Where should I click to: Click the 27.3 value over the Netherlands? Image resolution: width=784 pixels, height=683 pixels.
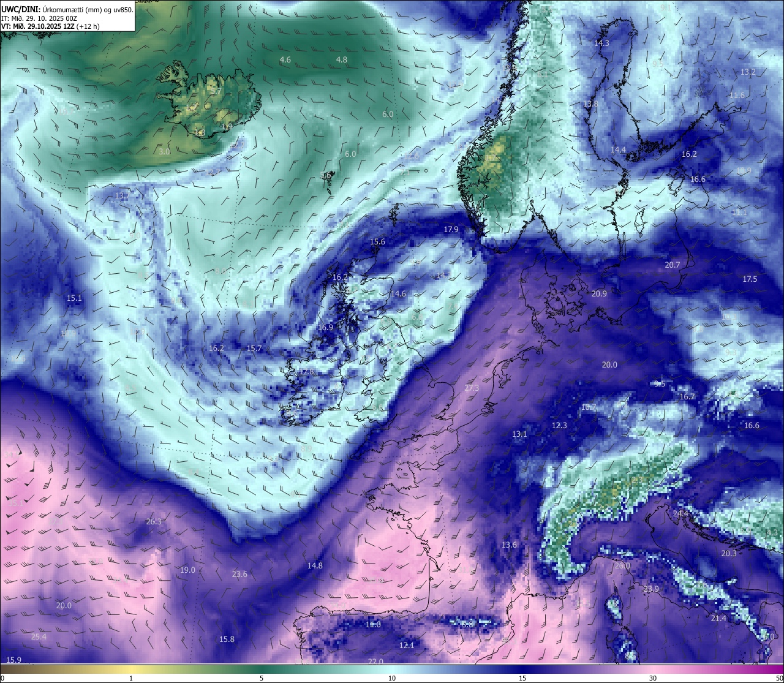coord(472,388)
